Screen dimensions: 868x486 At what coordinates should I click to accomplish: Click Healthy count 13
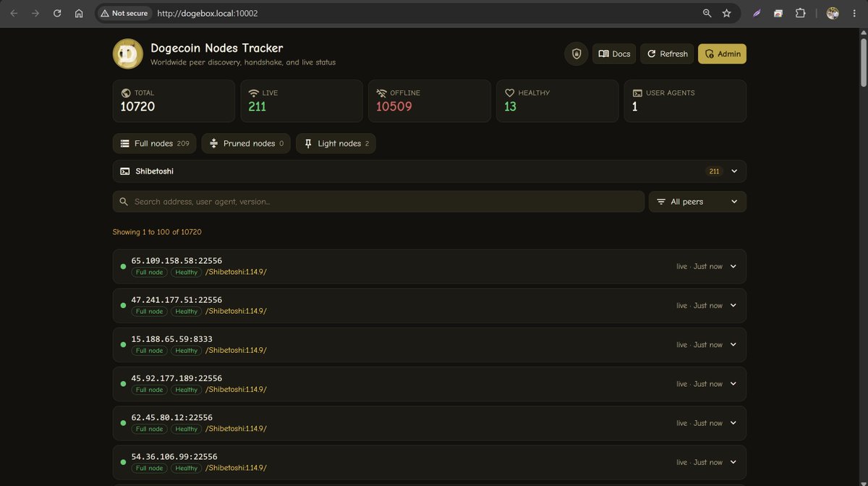[x=510, y=106]
